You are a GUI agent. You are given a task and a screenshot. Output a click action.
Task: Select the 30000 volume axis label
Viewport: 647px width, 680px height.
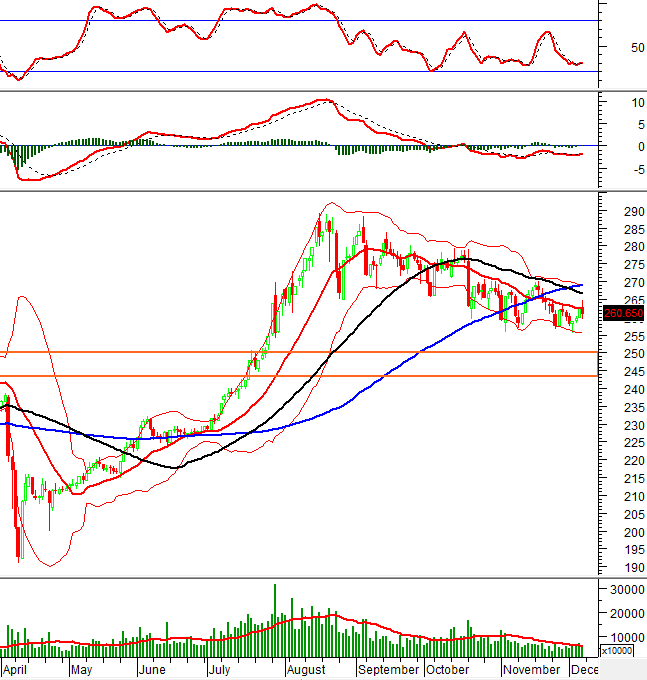621,590
